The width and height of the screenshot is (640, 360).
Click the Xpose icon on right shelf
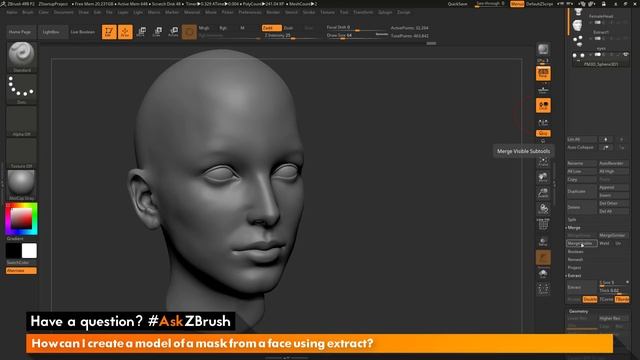[543, 289]
